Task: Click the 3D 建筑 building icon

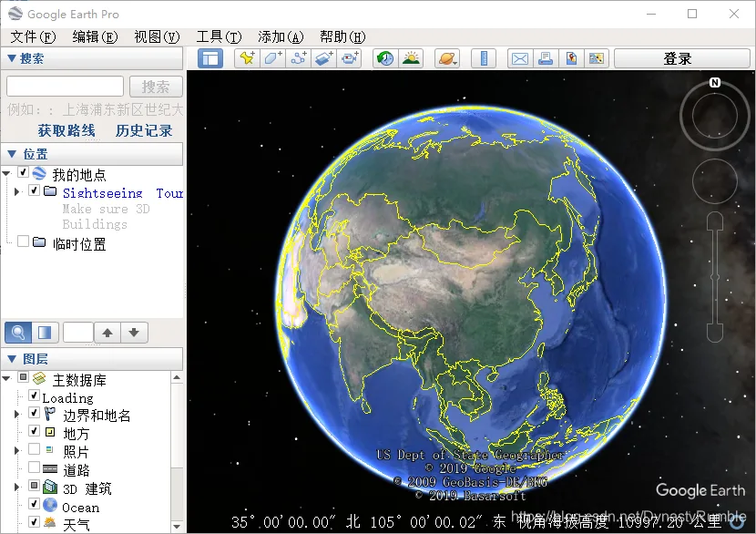Action: (x=50, y=488)
